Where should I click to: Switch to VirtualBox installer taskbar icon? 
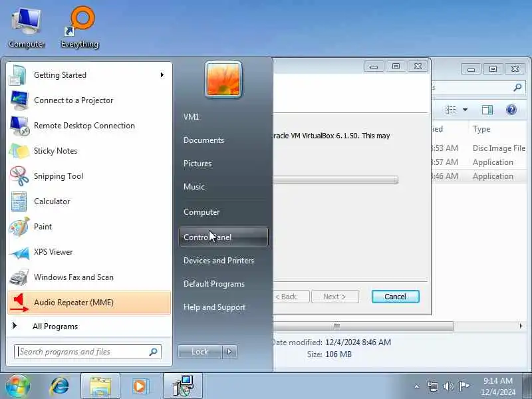pyautogui.click(x=183, y=386)
